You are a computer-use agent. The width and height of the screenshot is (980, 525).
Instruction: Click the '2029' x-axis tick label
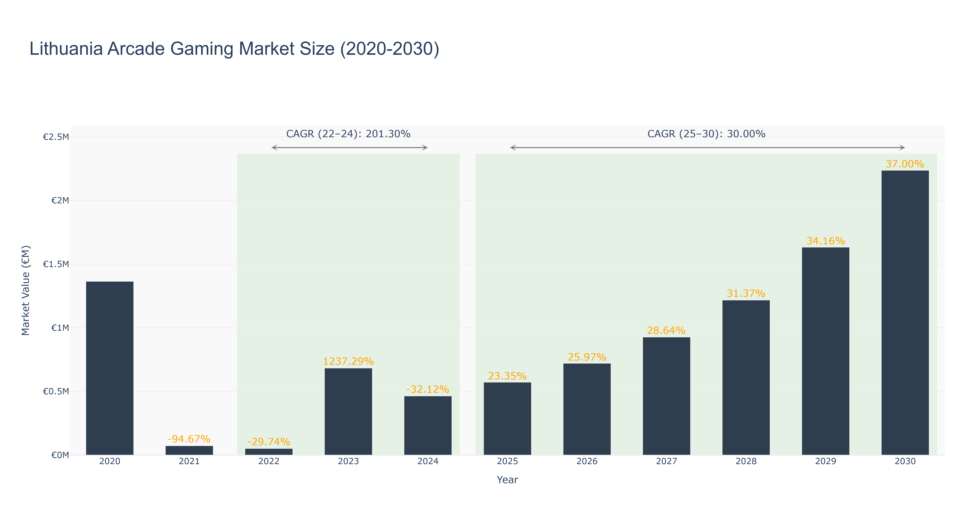coord(825,461)
